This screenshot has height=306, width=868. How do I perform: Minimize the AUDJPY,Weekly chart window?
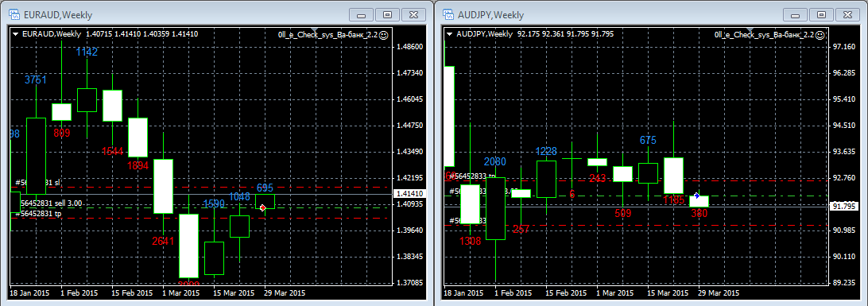(796, 15)
